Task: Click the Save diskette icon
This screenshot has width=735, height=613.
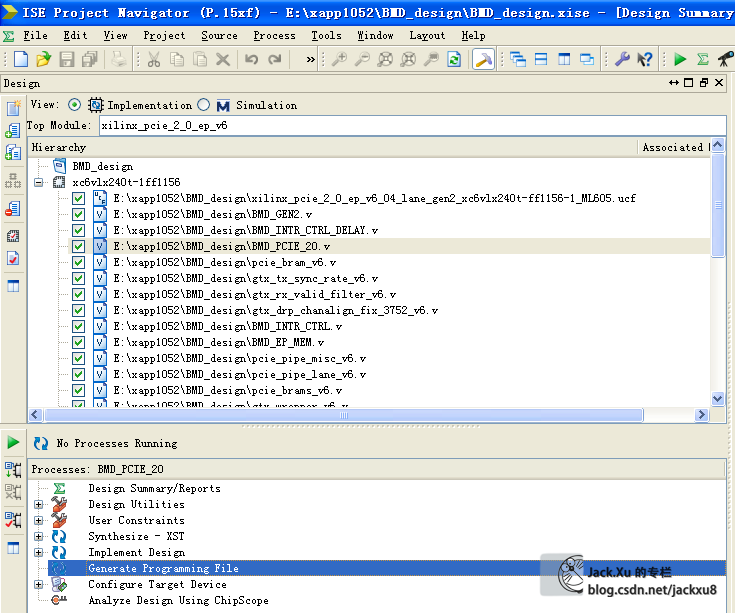Action: (67, 59)
